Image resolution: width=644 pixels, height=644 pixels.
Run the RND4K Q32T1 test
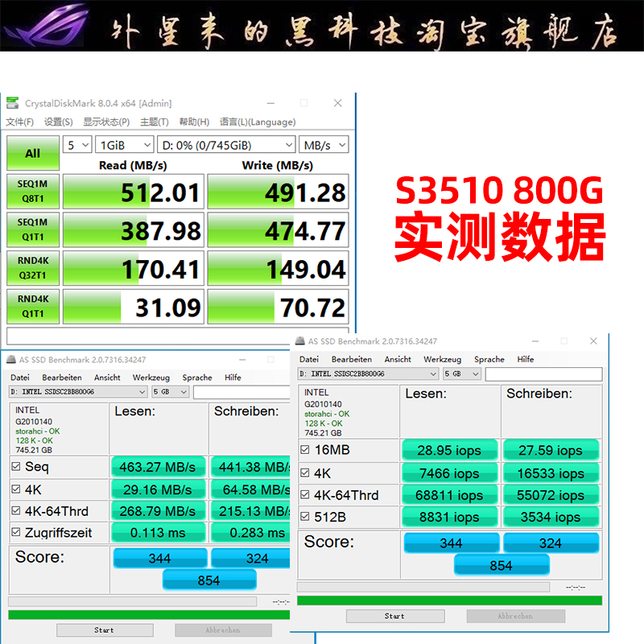click(x=33, y=268)
